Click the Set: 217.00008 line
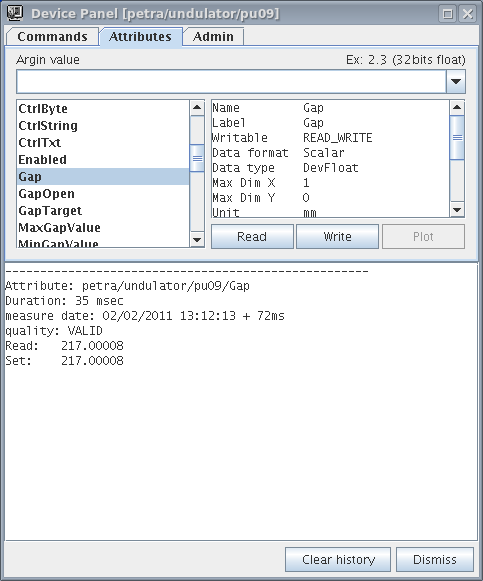Screen dimensions: 483x581 64,361
